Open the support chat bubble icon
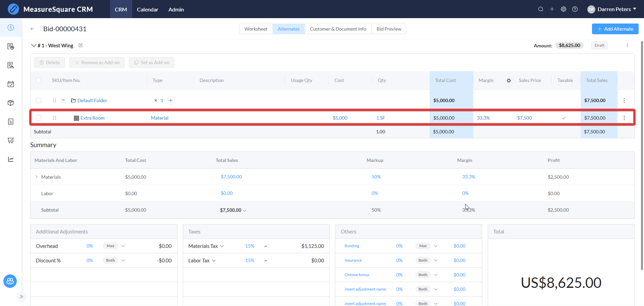 point(10,281)
